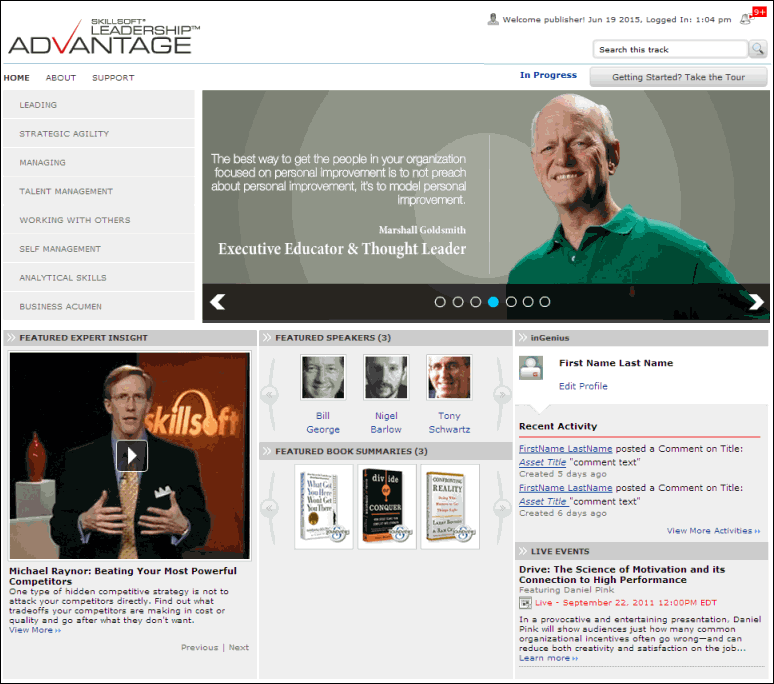Open the notifications bell icon

pos(745,18)
